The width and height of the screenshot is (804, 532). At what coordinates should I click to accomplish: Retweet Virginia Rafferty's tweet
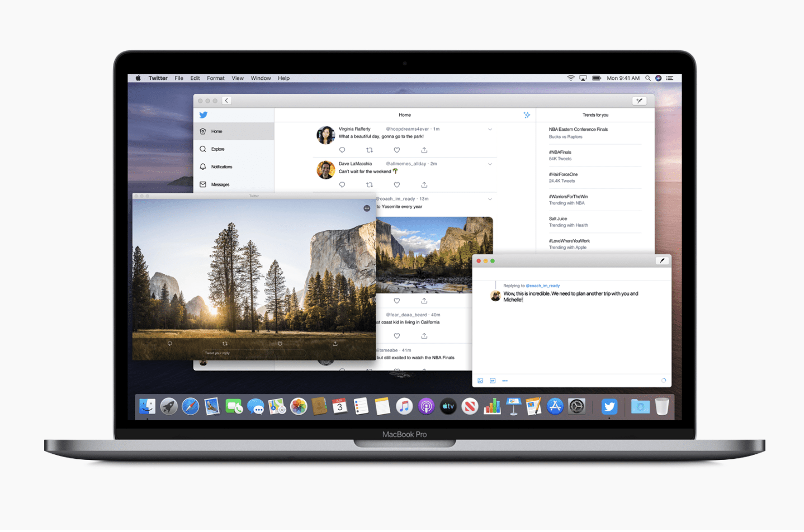coord(369,150)
